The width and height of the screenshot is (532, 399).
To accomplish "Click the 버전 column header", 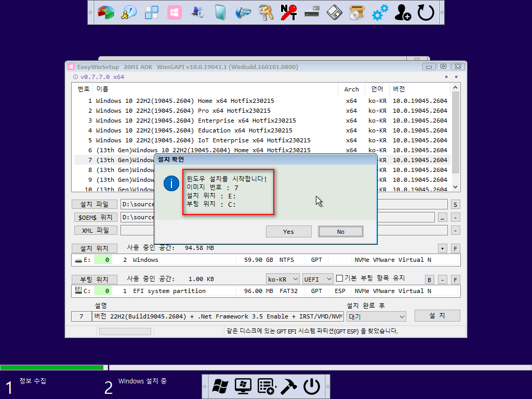I will tap(420, 89).
